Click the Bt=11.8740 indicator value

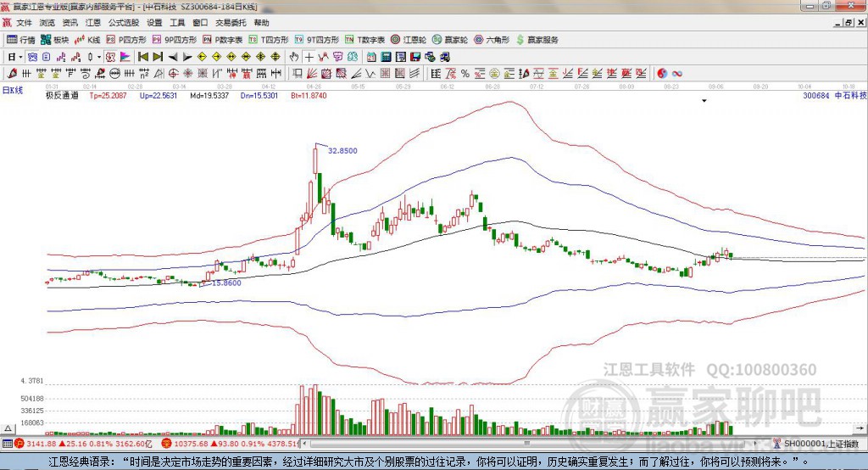pyautogui.click(x=309, y=95)
